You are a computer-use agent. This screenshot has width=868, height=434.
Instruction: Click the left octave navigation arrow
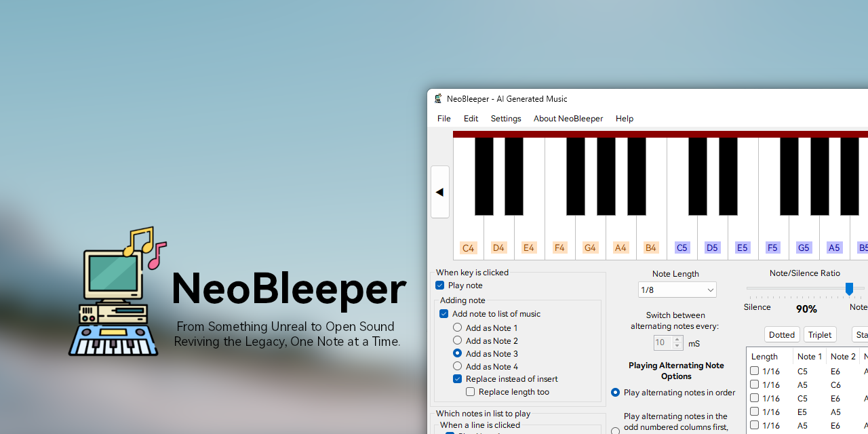click(x=439, y=192)
